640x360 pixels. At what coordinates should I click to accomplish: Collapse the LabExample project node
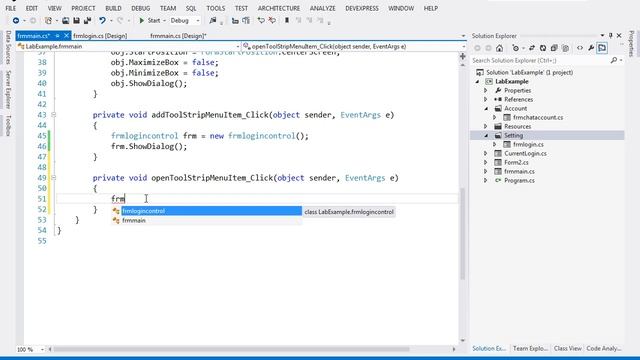[478, 82]
